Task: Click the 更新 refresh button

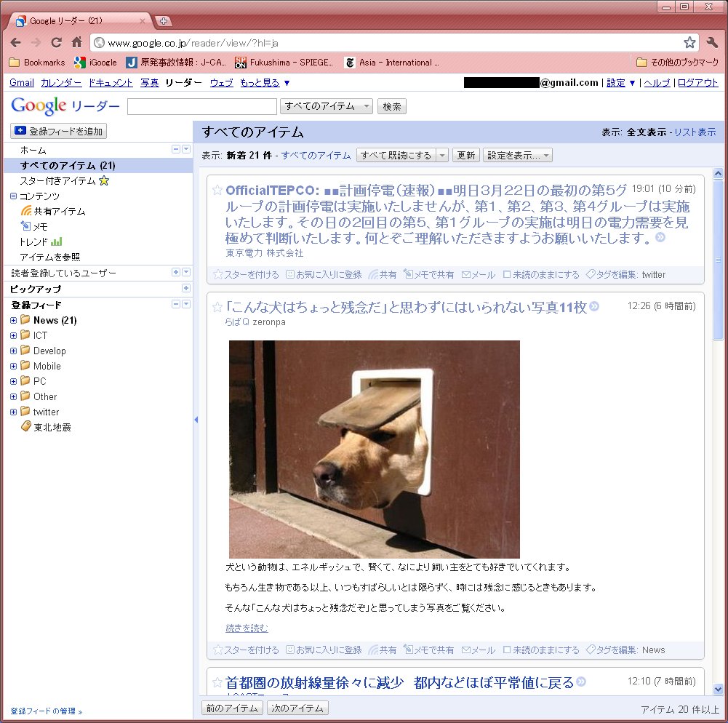Action: pos(465,155)
